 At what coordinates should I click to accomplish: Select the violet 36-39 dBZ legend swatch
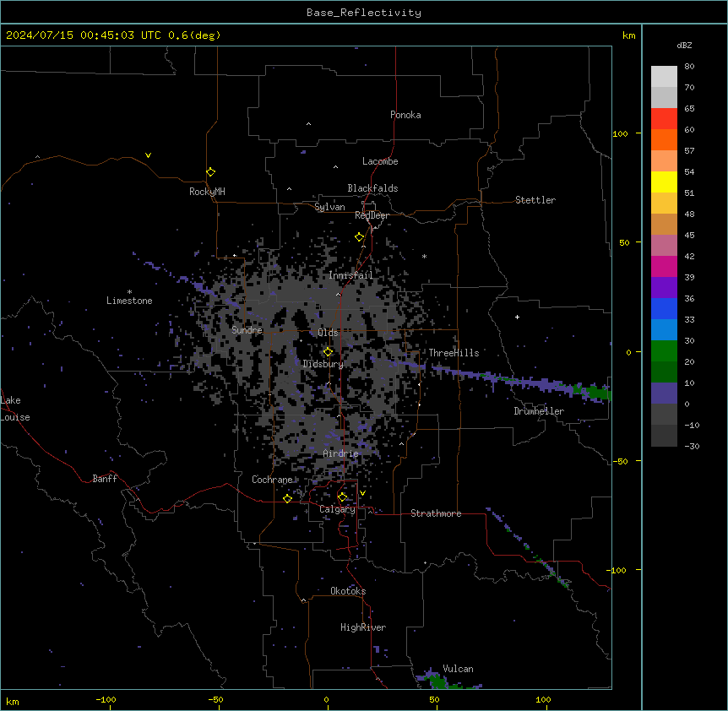tap(664, 288)
